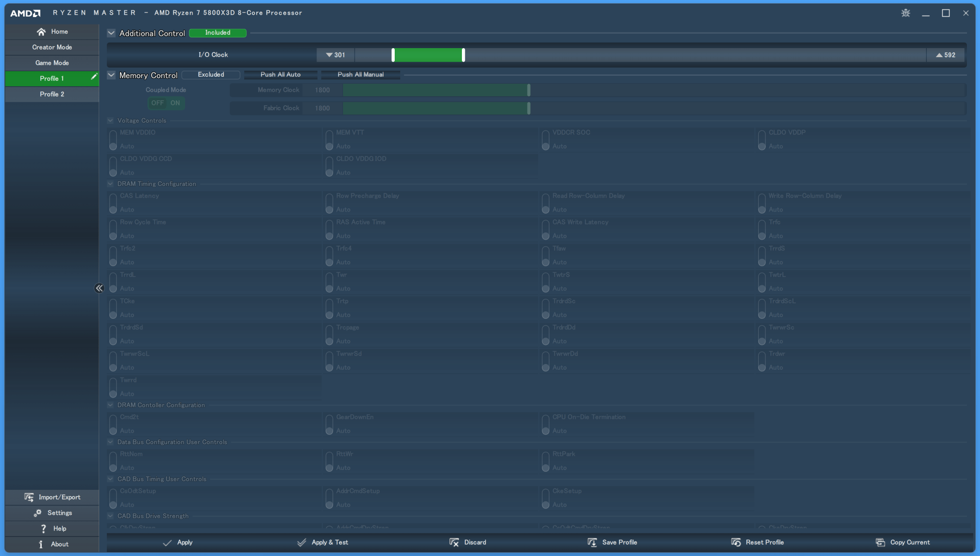Click the bug report icon in title bar

pos(905,13)
